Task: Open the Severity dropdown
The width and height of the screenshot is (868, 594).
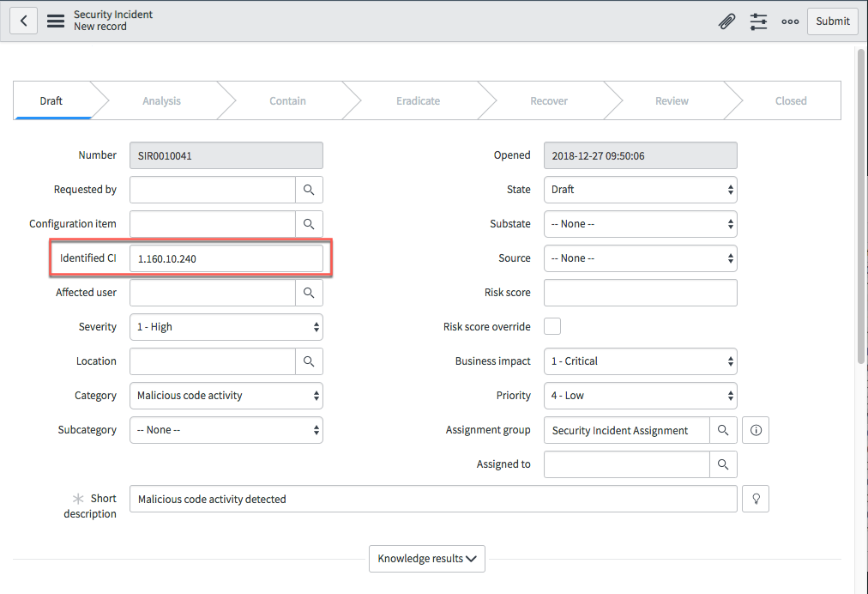Action: point(226,327)
